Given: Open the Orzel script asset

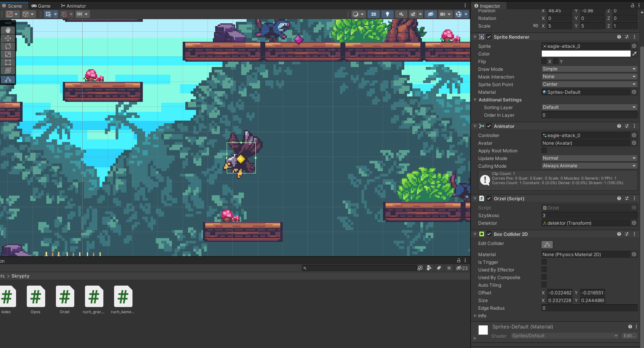Looking at the screenshot, I should tap(65, 297).
